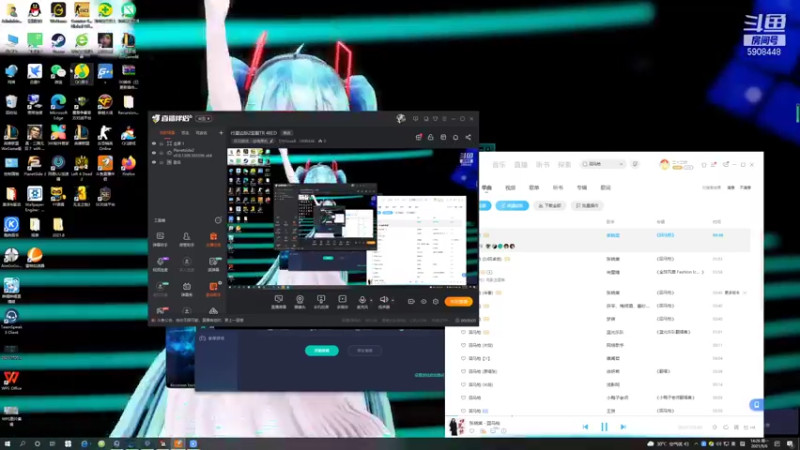The width and height of the screenshot is (800, 450).
Task: Click the gray button beside the teal button
Action: click(365, 351)
